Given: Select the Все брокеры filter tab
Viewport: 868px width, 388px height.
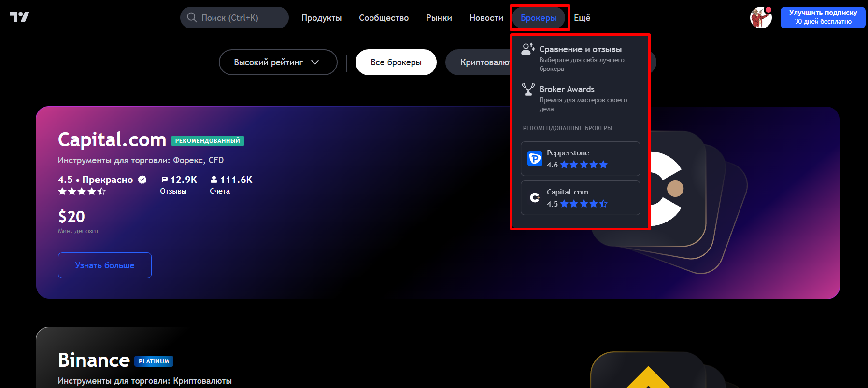Looking at the screenshot, I should (x=396, y=62).
